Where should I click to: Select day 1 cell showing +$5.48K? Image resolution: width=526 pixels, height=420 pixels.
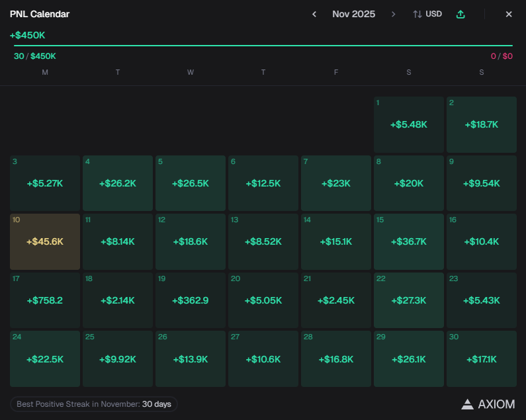[409, 124]
